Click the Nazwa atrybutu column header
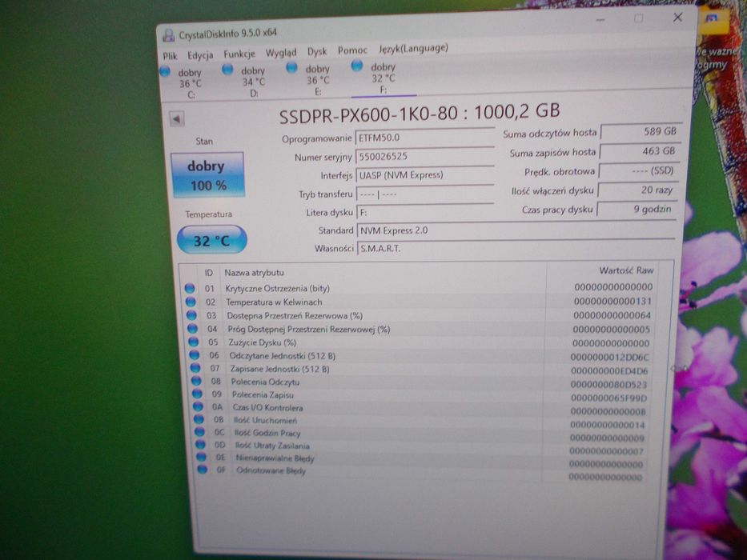747x560 pixels. pyautogui.click(x=255, y=272)
